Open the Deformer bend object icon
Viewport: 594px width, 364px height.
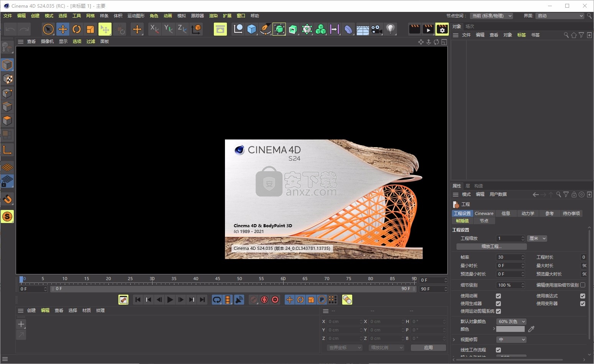(348, 29)
